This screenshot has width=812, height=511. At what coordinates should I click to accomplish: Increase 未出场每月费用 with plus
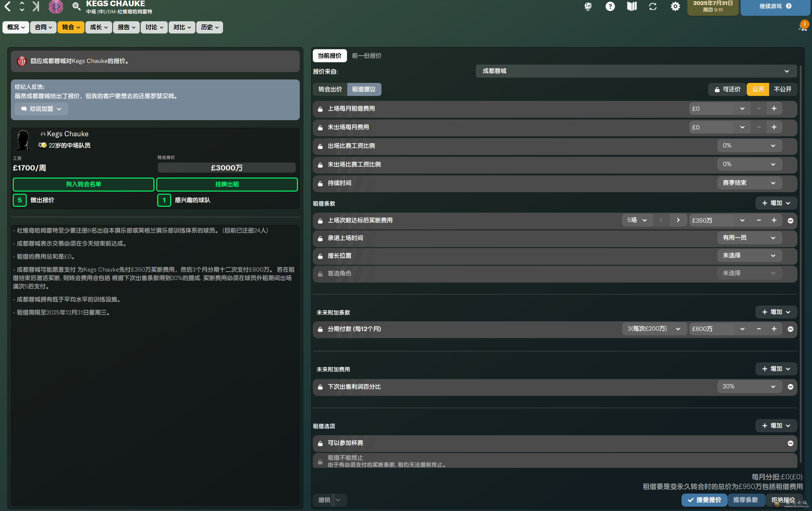point(774,127)
